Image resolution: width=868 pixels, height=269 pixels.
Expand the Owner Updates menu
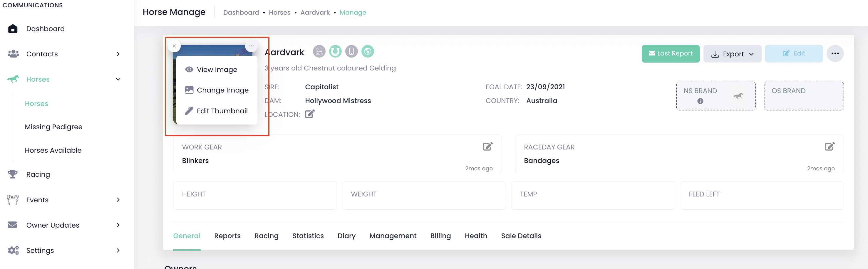point(118,225)
